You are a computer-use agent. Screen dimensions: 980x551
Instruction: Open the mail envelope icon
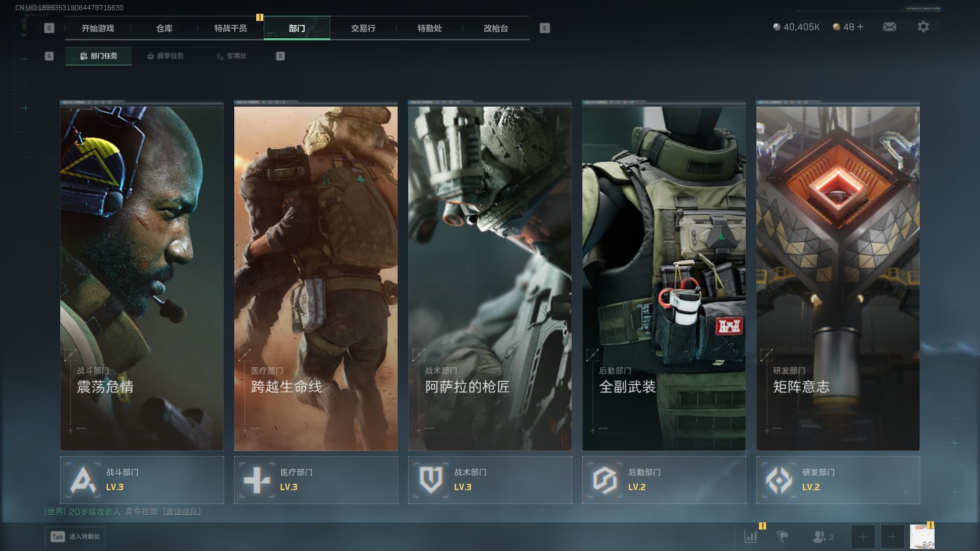pyautogui.click(x=889, y=27)
